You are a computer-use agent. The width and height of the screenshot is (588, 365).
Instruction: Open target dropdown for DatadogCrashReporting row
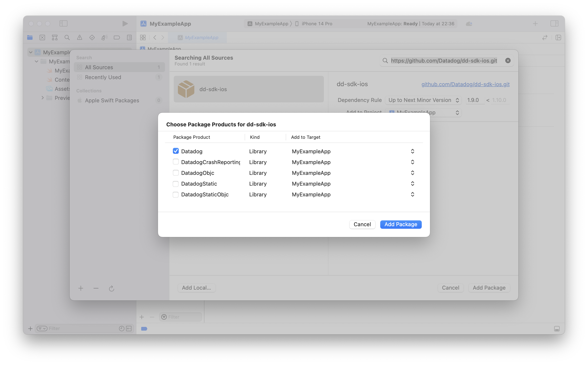(412, 162)
